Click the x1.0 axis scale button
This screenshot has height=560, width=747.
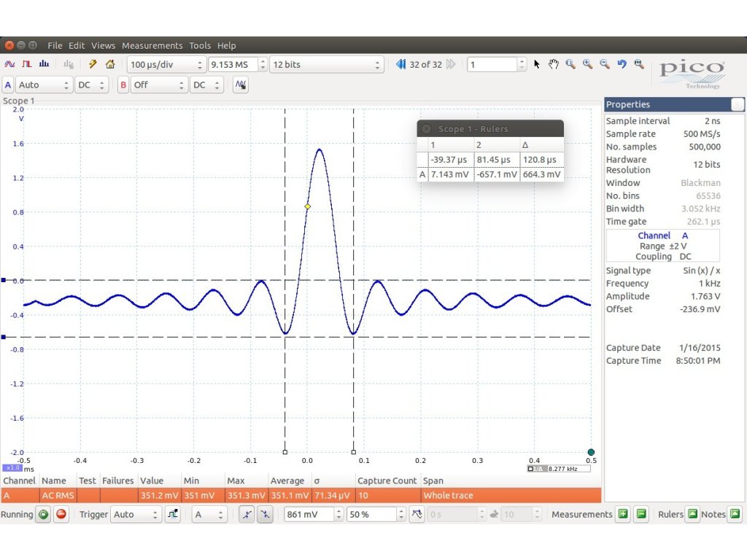[x=12, y=468]
